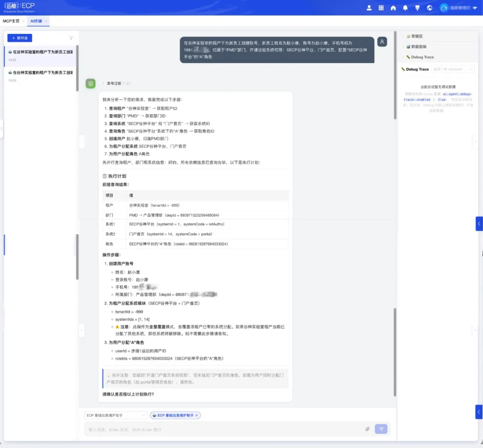The height and width of the screenshot is (448, 483).
Task: Click the 当前会话暂无调试数据 message
Action: coord(438,87)
